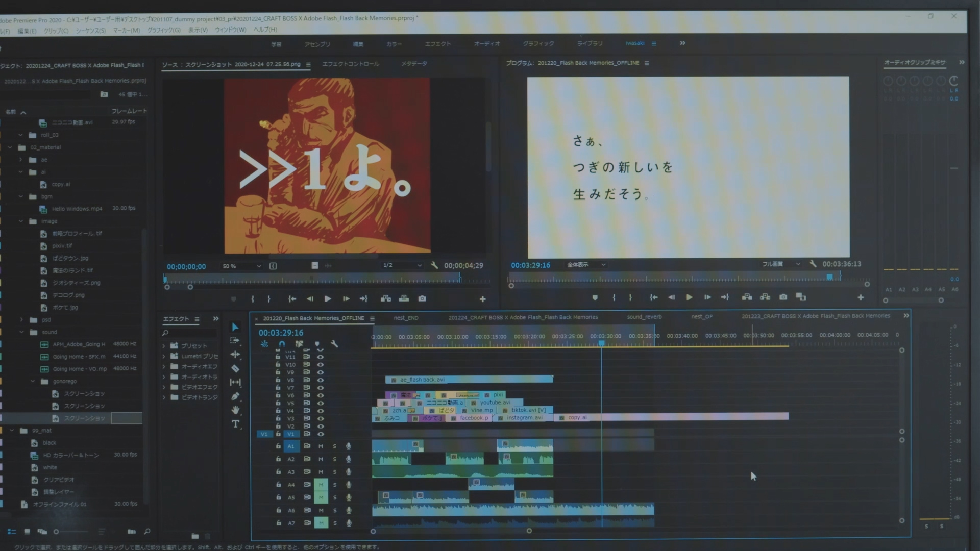Open timeline wrench display settings
This screenshot has width=980, height=551.
(334, 344)
